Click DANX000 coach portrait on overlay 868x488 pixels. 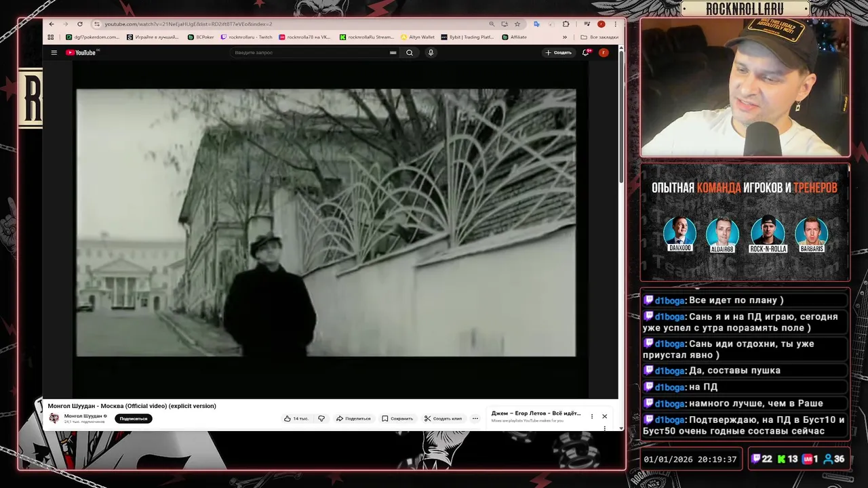pos(679,235)
